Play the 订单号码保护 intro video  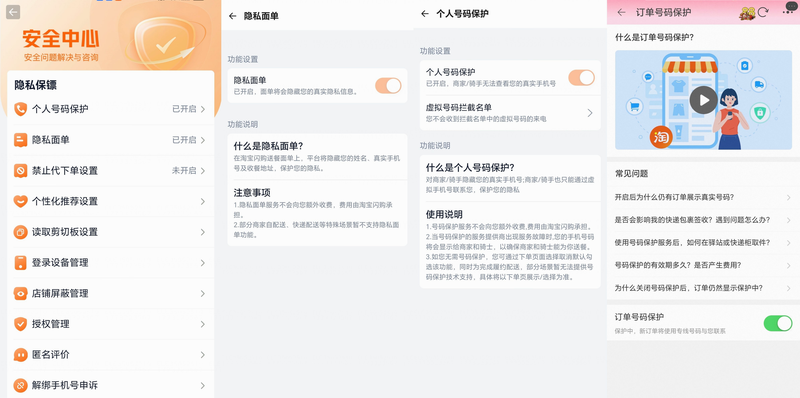tap(704, 100)
